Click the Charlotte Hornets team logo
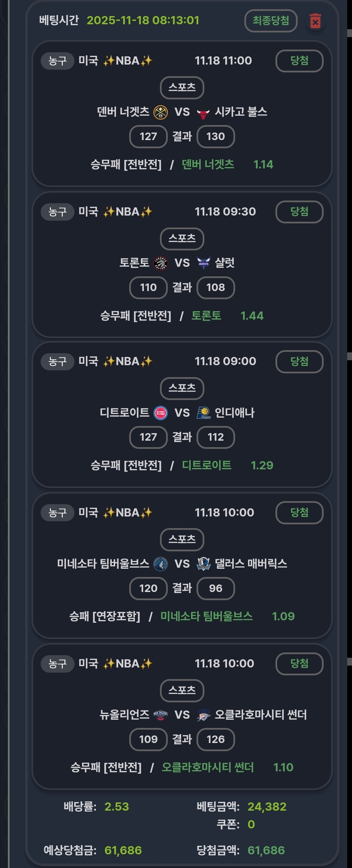 tap(203, 263)
